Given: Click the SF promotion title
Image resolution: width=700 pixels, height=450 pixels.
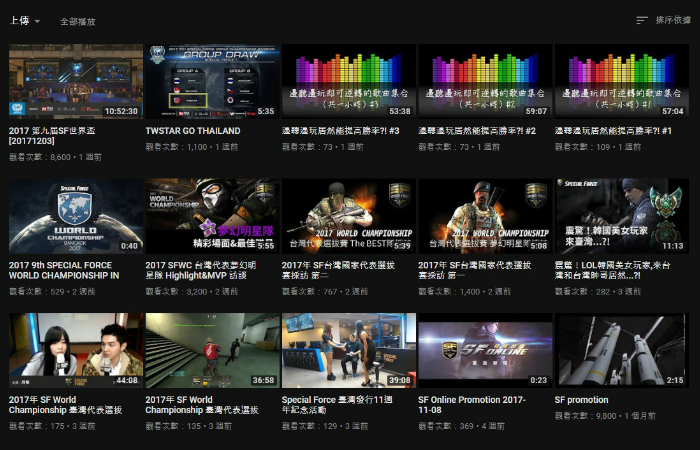Looking at the screenshot, I should click(x=582, y=400).
